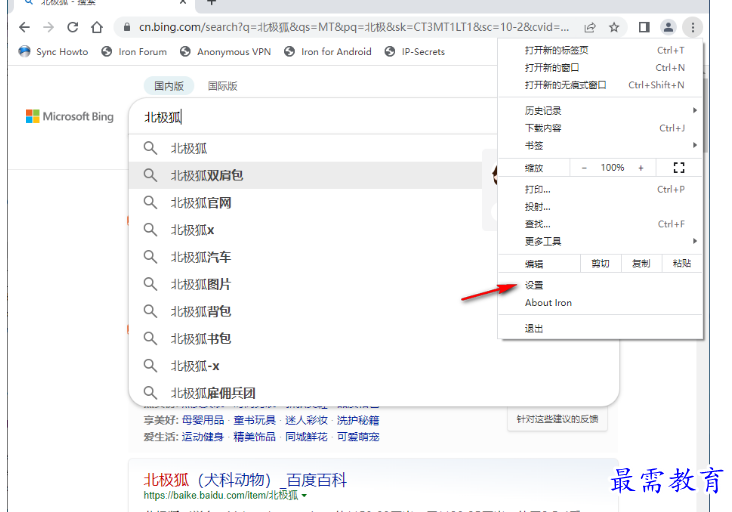
Task: Click the forward navigation arrow
Action: click(49, 27)
